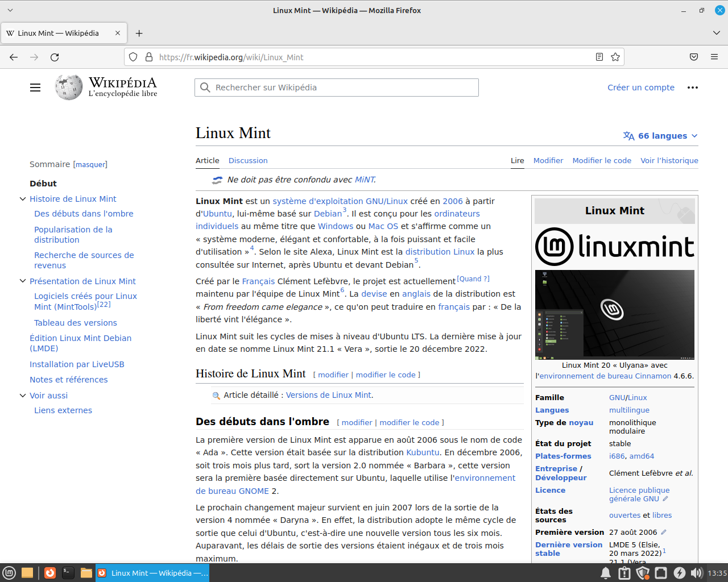Launch Firefox from taskbar panel
728x582 pixels.
click(50, 573)
